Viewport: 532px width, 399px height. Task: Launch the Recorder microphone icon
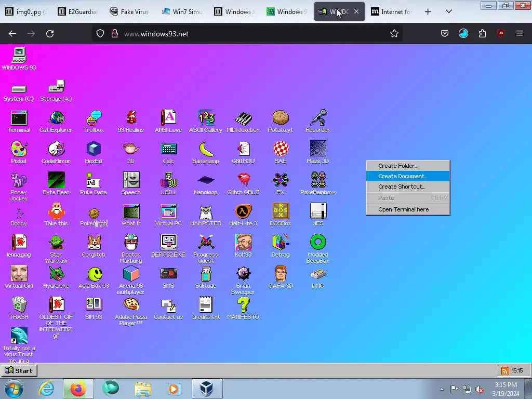[317, 121]
